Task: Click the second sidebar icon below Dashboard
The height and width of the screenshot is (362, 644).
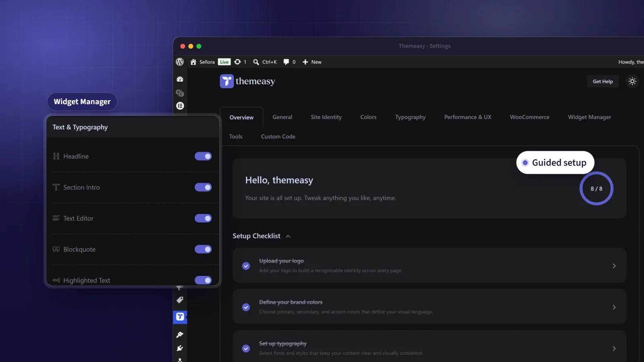Action: (x=180, y=93)
